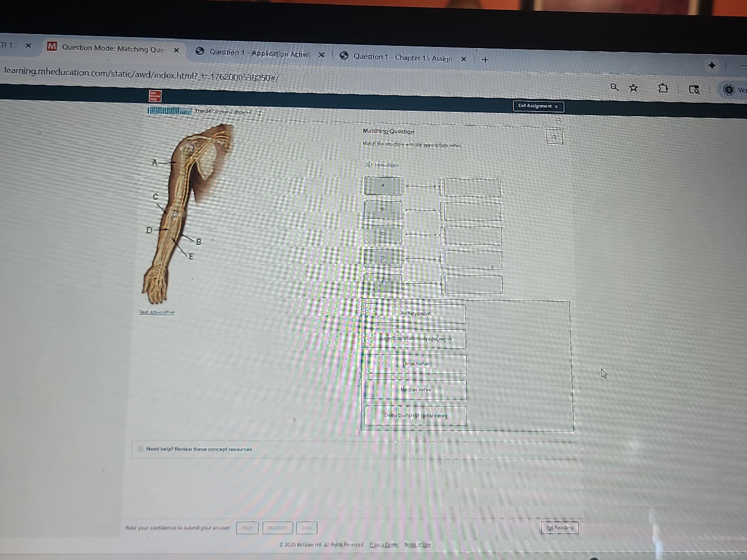Expand Need help concept resources section
This screenshot has height=560, width=747.
click(199, 449)
